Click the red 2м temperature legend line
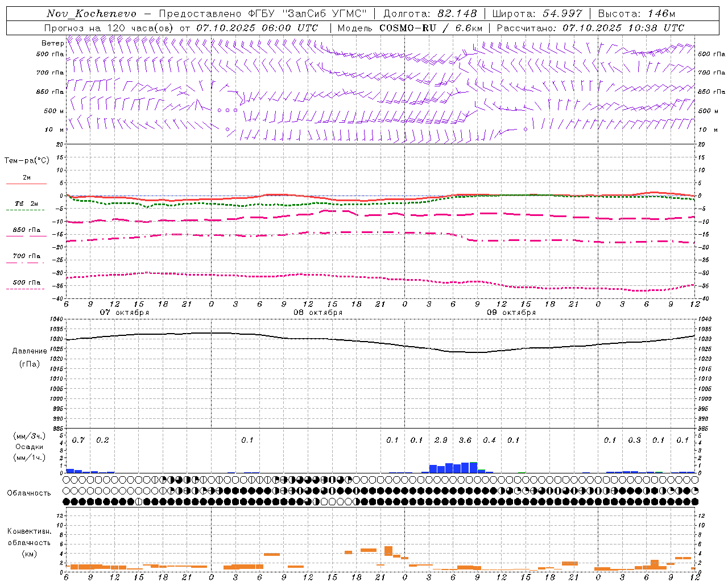728x582 pixels. tap(26, 184)
